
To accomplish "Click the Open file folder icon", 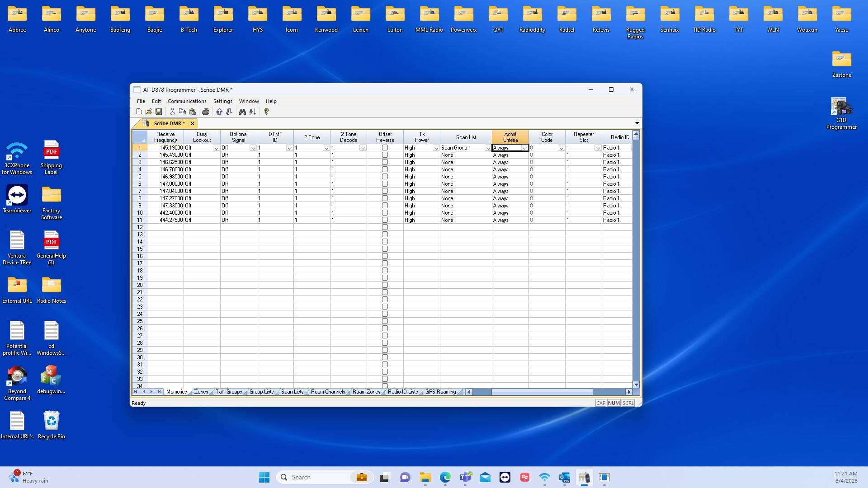I will point(149,112).
